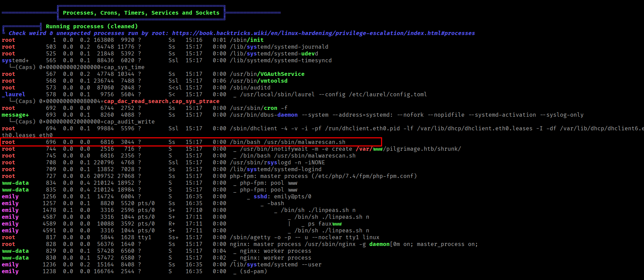Image resolution: width=644 pixels, height=280 pixels.
Task: Select the /usr/sbin/rsyslogd -n -iNONE command
Action: (x=277, y=162)
